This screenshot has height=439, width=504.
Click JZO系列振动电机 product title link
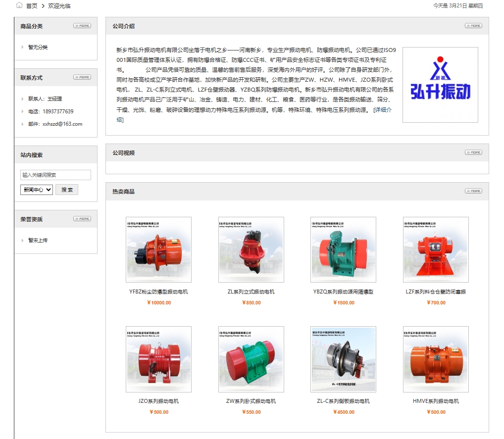[158, 401]
